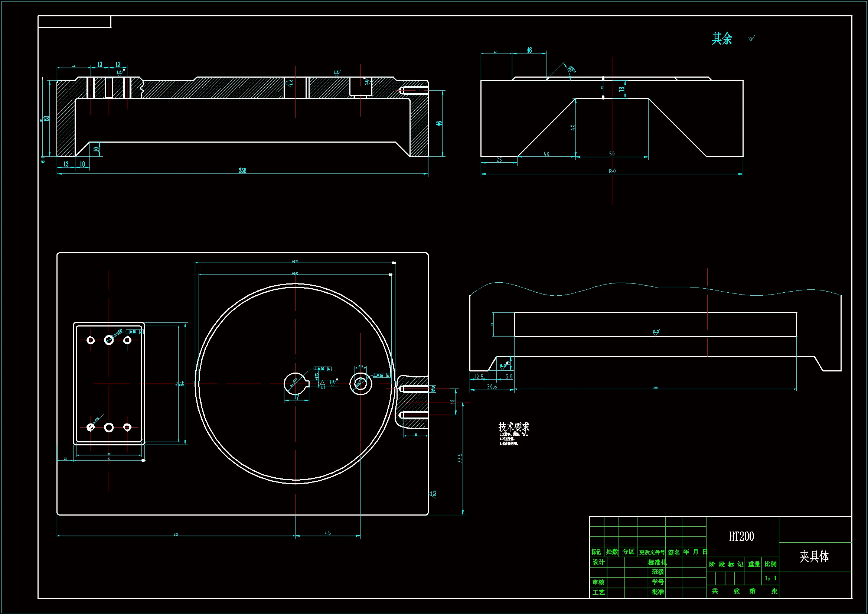Click the 其余 surface finish note
Viewport: 868px width, 614px height.
coord(722,39)
